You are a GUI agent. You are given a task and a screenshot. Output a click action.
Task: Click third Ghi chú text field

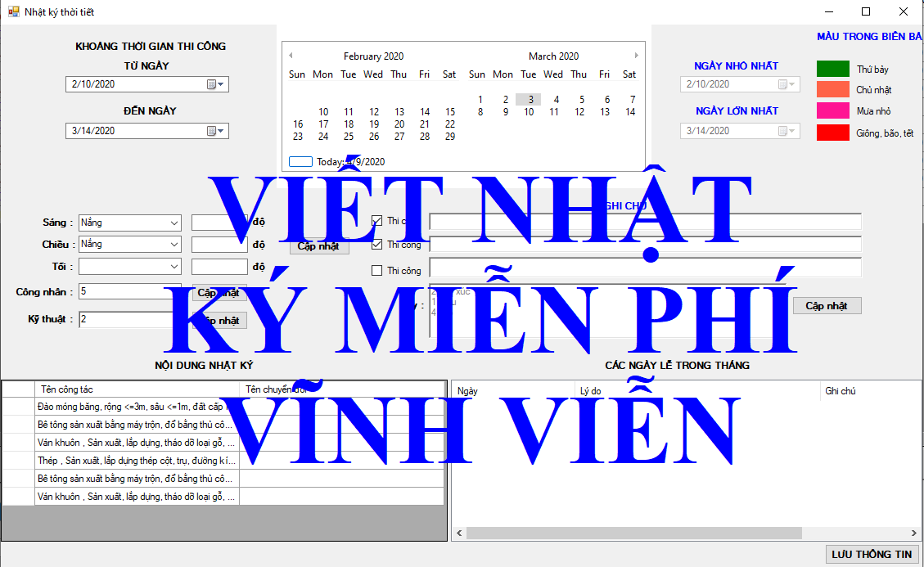pos(645,267)
